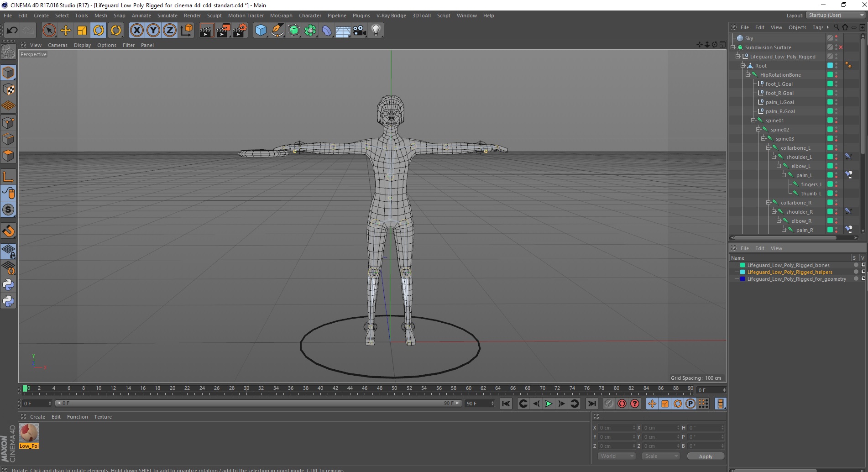This screenshot has height=472, width=868.
Task: Render the active view
Action: 206,31
